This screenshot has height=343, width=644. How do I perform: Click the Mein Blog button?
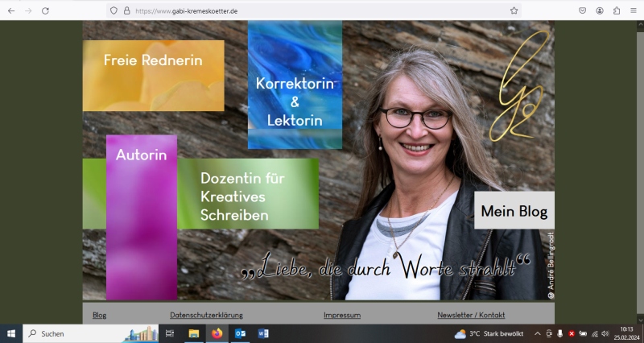tap(514, 211)
